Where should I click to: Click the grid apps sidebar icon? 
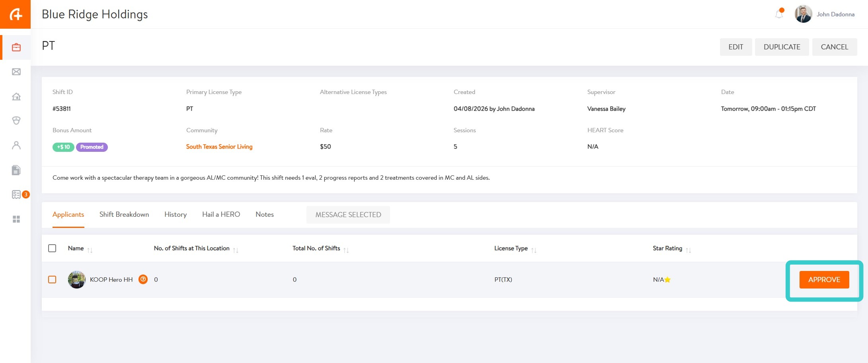(x=16, y=219)
